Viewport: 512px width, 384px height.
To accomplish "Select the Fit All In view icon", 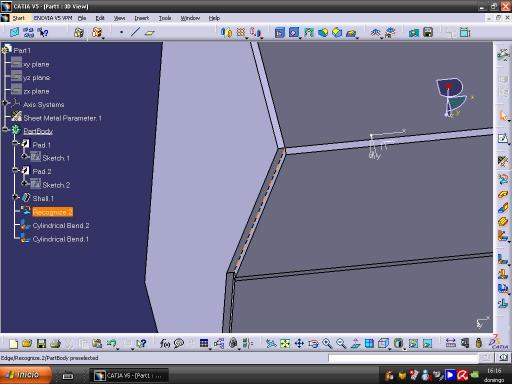I will (x=285, y=343).
